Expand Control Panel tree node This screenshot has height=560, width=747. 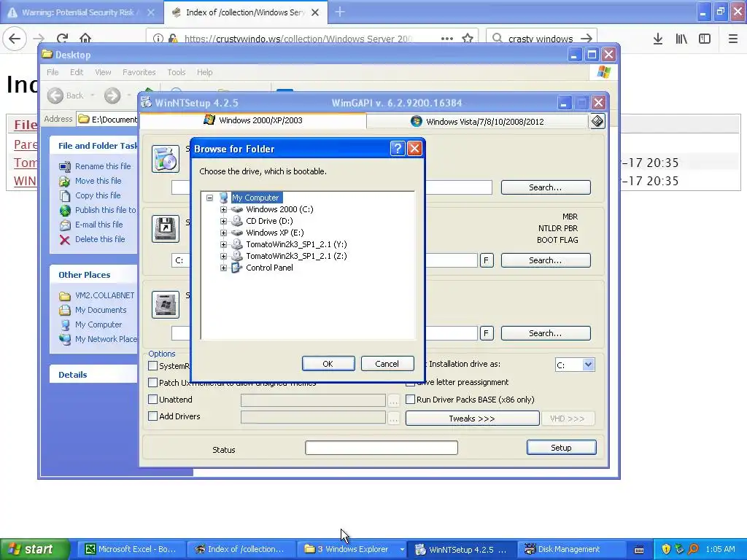pyautogui.click(x=223, y=268)
